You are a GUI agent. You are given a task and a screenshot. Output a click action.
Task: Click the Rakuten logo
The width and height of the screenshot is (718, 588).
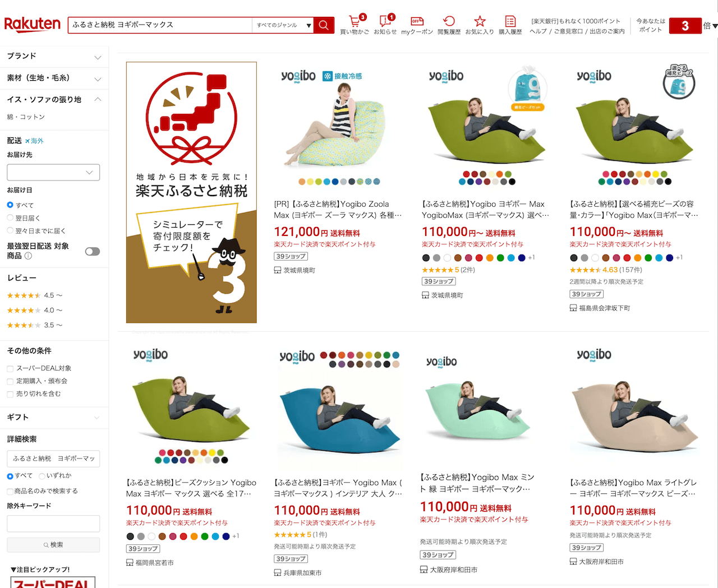pos(33,25)
